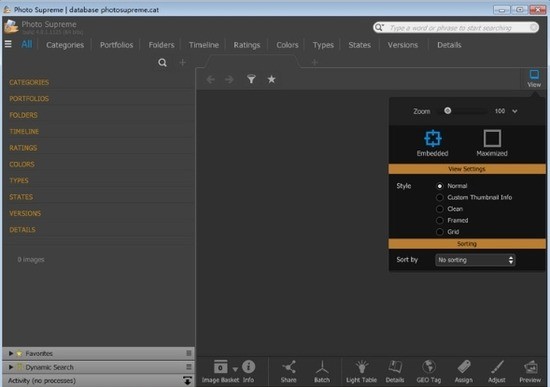Click the Maximized view button
550x387 pixels.
tap(492, 143)
